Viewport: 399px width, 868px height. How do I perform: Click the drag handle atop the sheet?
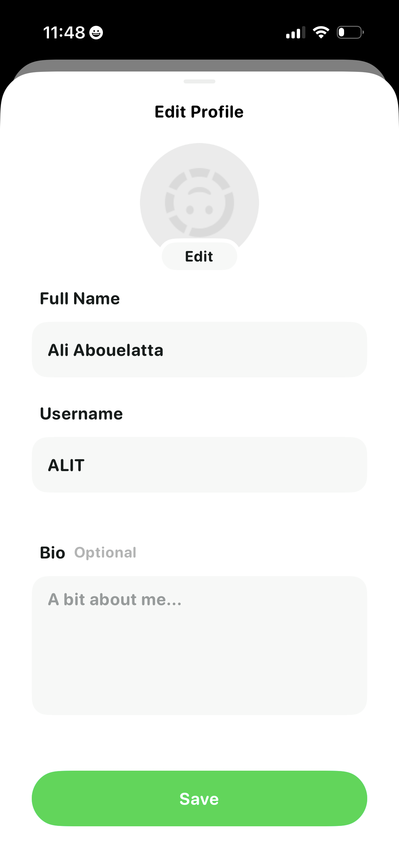[199, 81]
